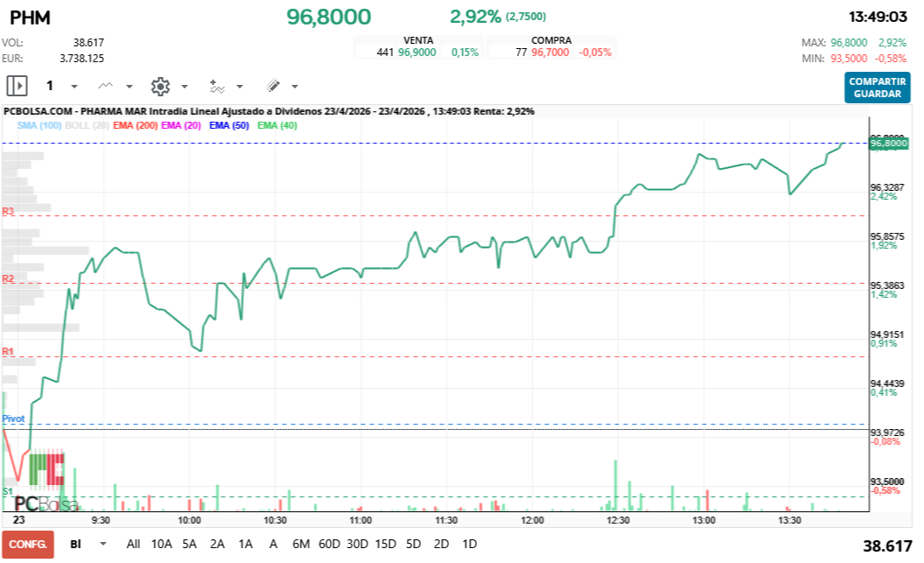This screenshot has height=563, width=924.
Task: Select the 6M timeframe tab
Action: click(300, 544)
